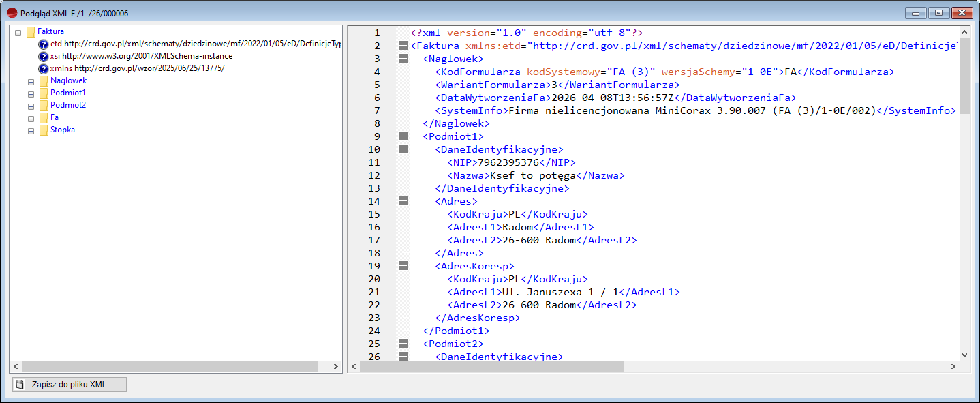Click line number 1 in the gutter
The image size is (980, 403).
pyautogui.click(x=377, y=33)
